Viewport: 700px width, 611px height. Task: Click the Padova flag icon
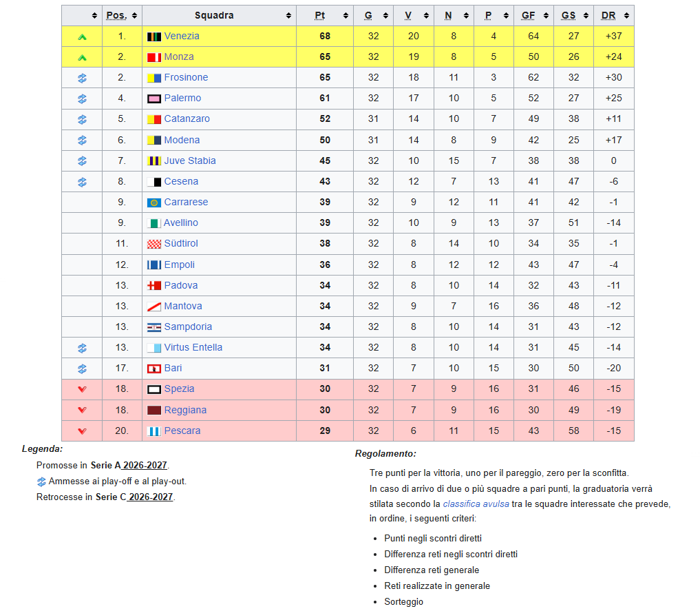point(154,285)
